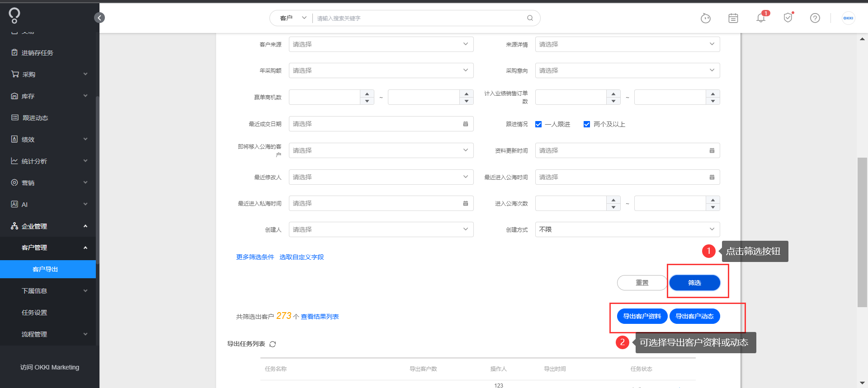Image resolution: width=868 pixels, height=388 pixels.
Task: Click 选取自定义字段 link
Action: pos(302,257)
